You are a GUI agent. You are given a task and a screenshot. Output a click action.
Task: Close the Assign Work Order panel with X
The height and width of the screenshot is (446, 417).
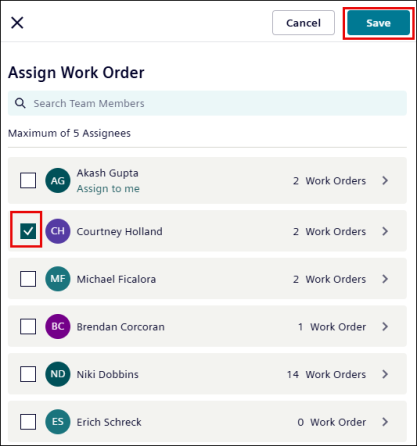(17, 23)
